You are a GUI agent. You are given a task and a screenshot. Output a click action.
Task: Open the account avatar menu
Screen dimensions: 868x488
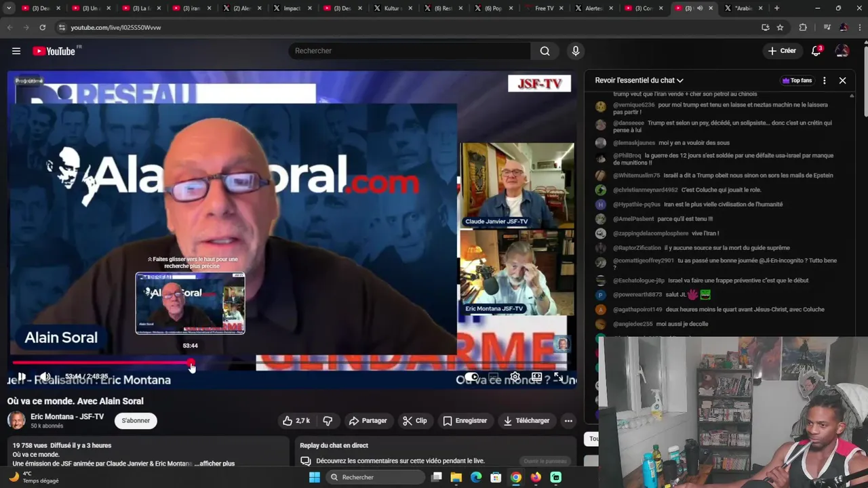pos(842,51)
